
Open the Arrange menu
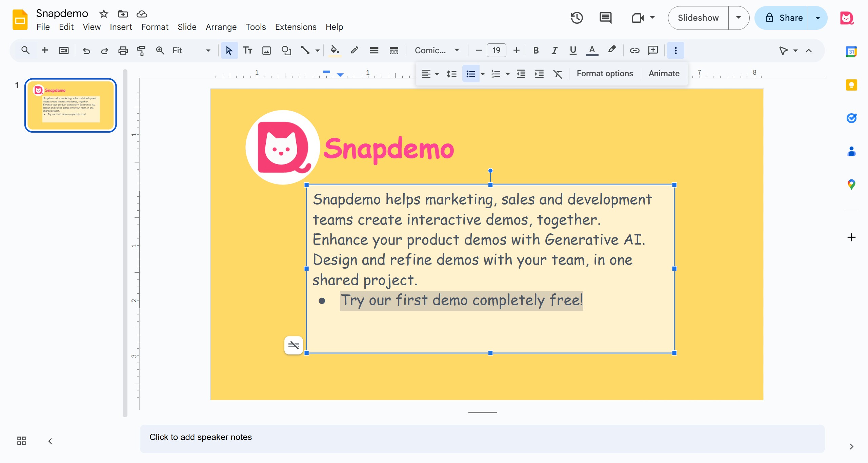click(221, 27)
